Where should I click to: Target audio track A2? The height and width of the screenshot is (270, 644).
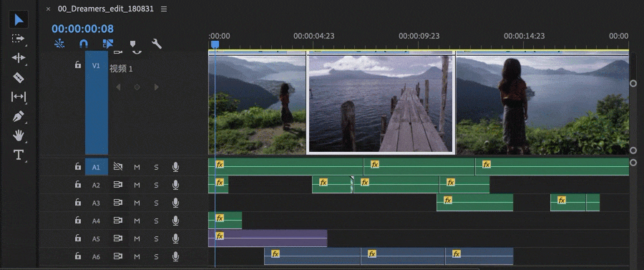[x=96, y=185]
